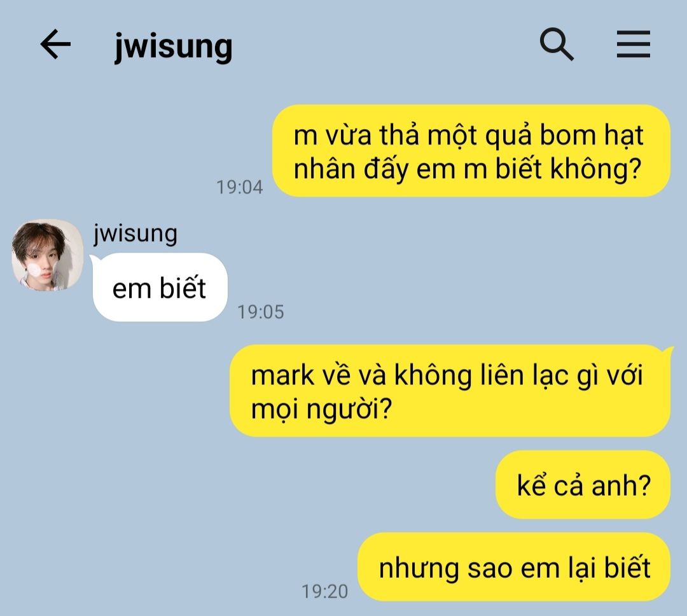Open the chat search magnifier
The height and width of the screenshot is (616, 687).
(557, 45)
